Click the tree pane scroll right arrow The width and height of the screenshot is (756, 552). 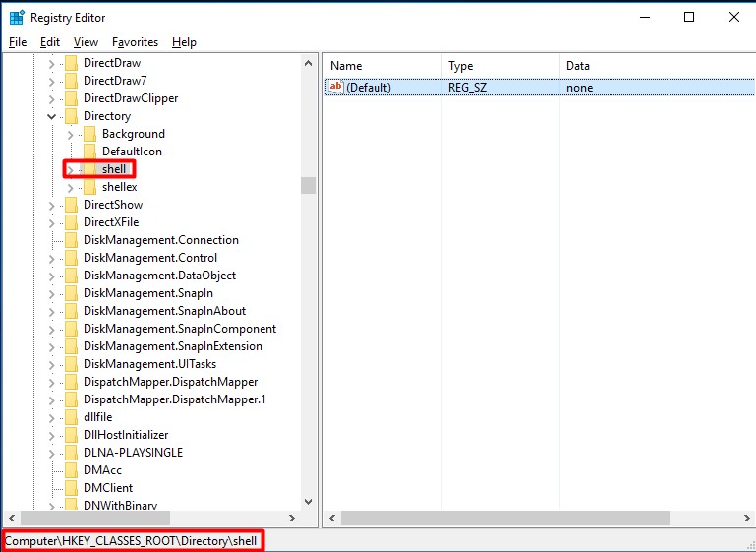291,519
